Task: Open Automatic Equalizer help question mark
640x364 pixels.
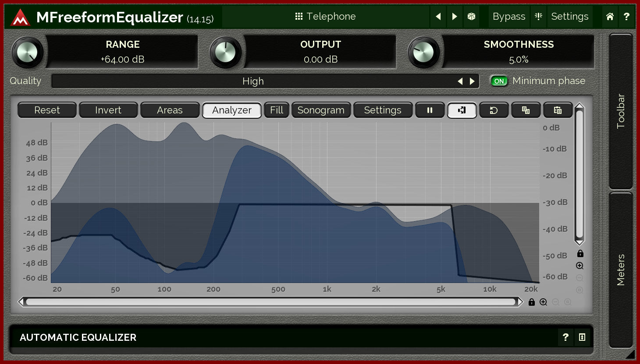Action: coord(565,337)
